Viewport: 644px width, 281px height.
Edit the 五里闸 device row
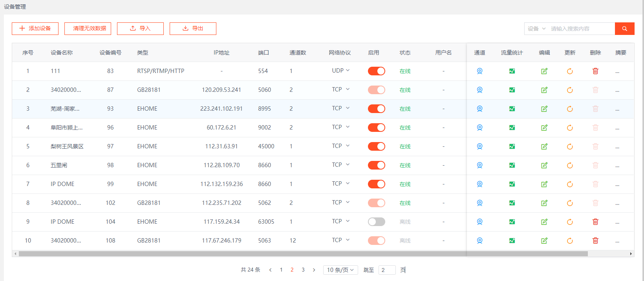coord(544,165)
